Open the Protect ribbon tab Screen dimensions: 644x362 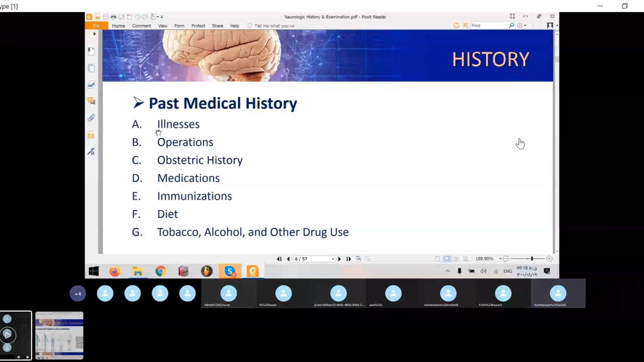[198, 26]
